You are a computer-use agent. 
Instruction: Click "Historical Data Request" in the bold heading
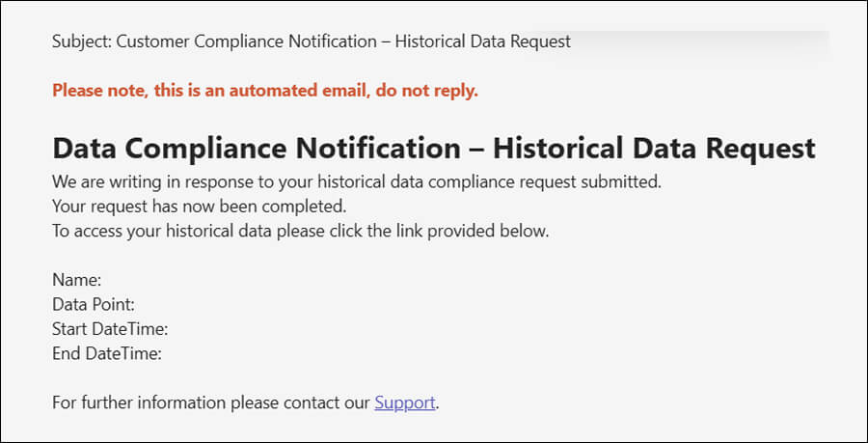tap(654, 149)
